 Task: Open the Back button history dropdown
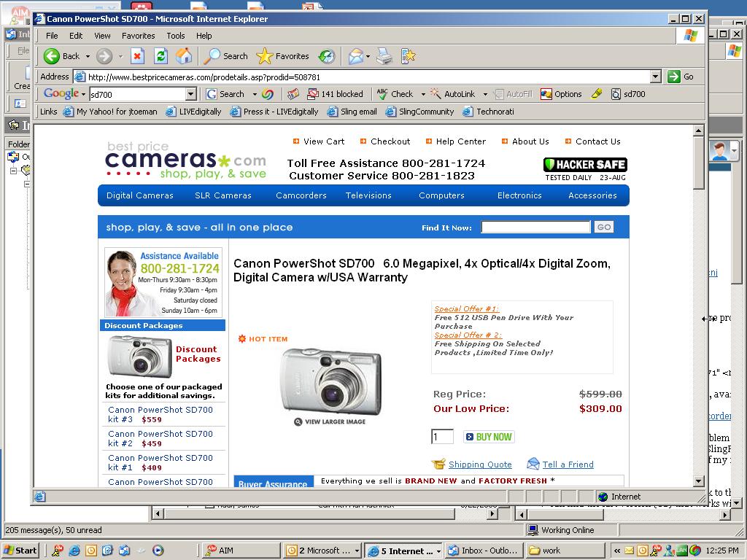coord(88,56)
